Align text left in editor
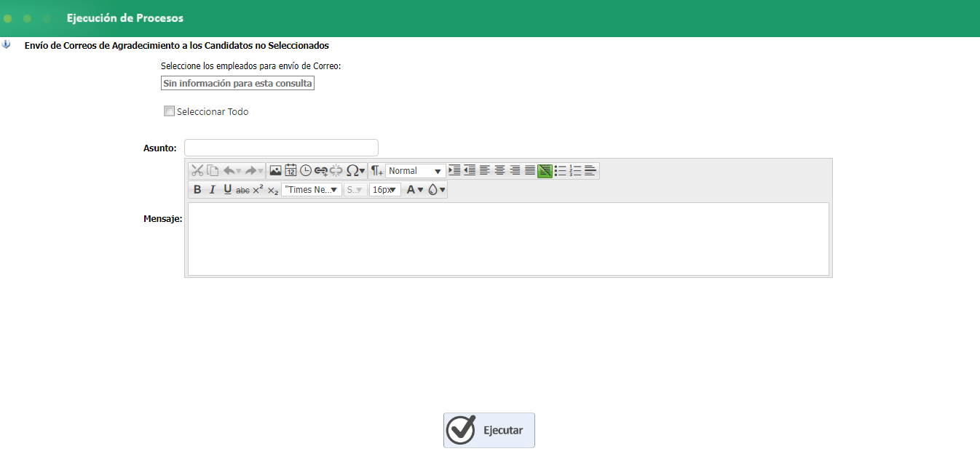980x470 pixels. pos(485,171)
